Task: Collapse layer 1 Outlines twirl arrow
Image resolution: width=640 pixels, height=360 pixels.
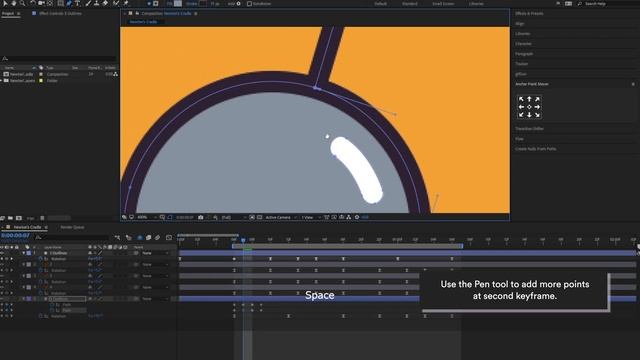Action: tap(24, 253)
